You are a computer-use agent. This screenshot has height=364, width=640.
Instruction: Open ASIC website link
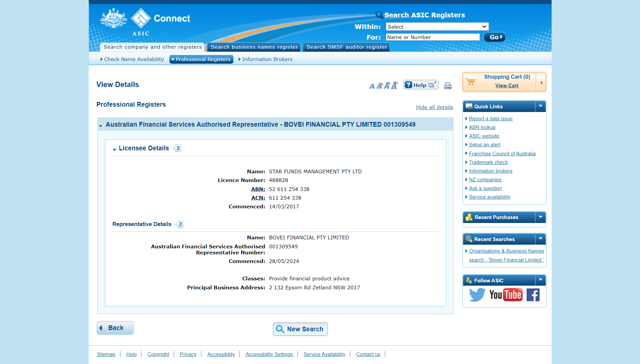pos(484,136)
